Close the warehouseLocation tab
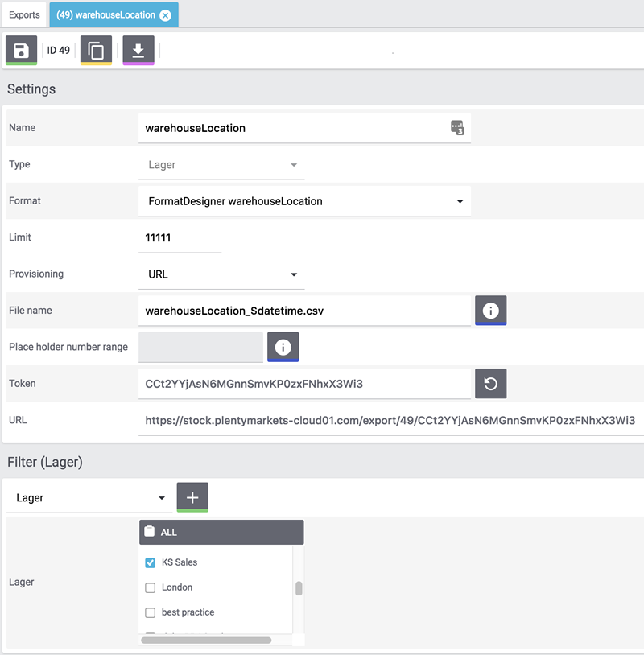The height and width of the screenshot is (655, 644). click(165, 15)
